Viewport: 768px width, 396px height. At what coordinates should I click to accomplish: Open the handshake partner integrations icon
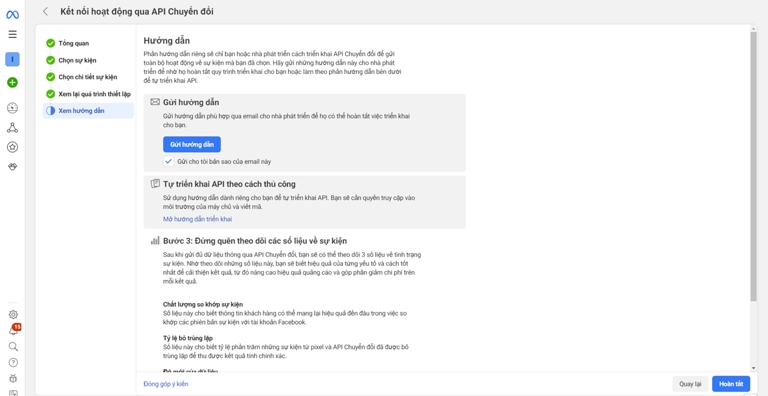[x=13, y=167]
